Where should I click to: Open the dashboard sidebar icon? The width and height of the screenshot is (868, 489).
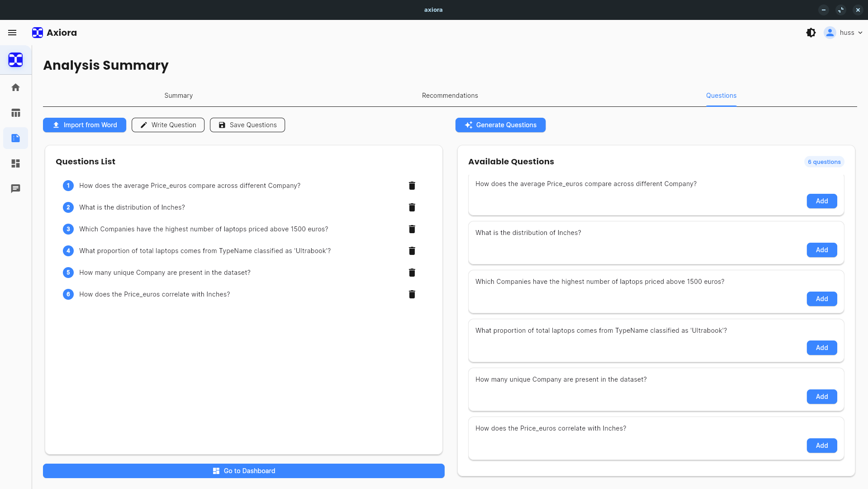click(15, 163)
